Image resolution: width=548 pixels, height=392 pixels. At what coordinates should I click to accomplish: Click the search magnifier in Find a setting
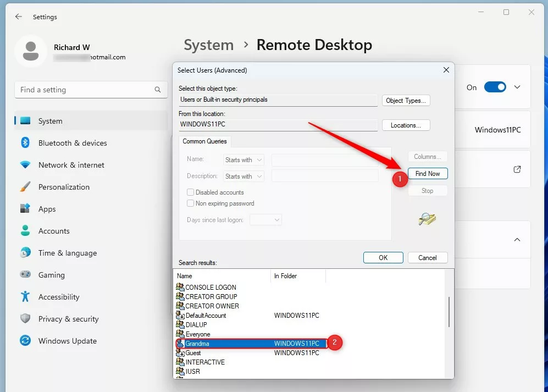pos(158,90)
